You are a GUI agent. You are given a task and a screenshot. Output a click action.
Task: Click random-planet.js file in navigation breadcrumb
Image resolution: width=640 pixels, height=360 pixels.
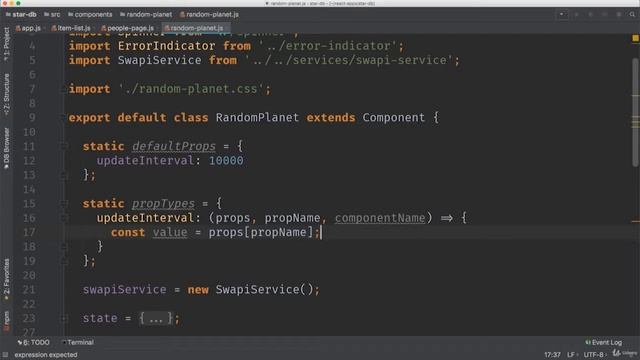(x=209, y=14)
